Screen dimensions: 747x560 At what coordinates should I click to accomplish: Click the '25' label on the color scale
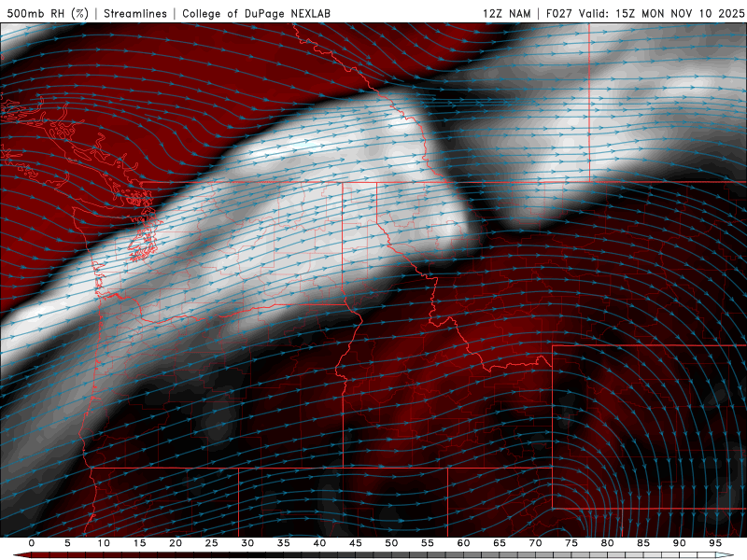coord(211,543)
